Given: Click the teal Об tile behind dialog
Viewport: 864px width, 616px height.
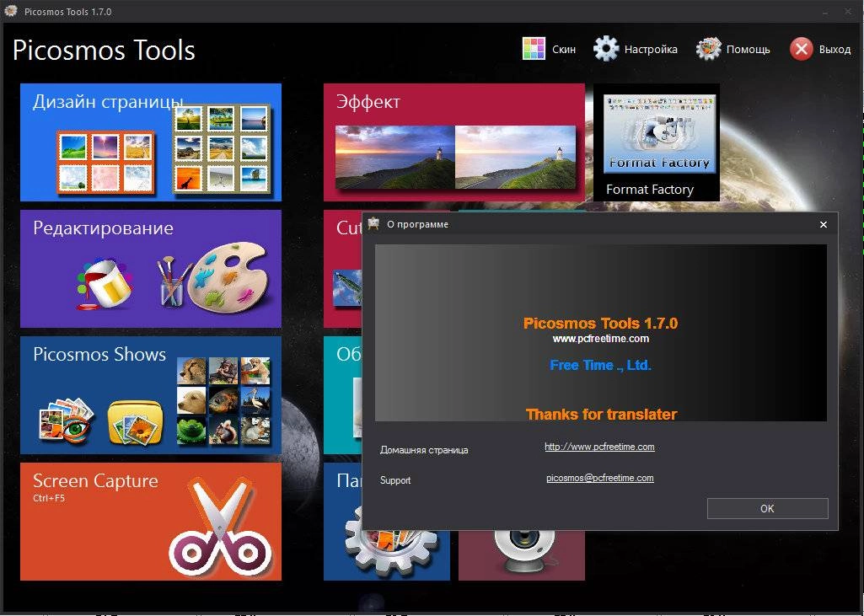Looking at the screenshot, I should [343, 395].
